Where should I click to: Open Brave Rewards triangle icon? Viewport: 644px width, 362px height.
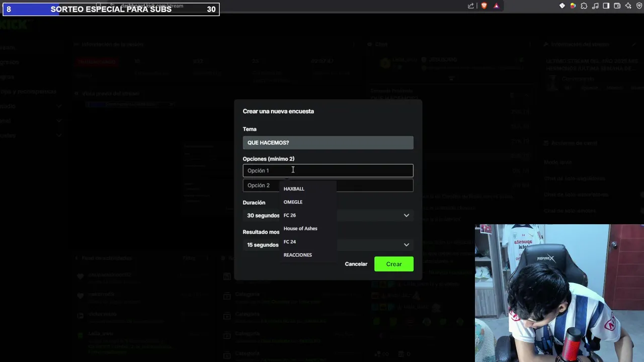point(496,6)
